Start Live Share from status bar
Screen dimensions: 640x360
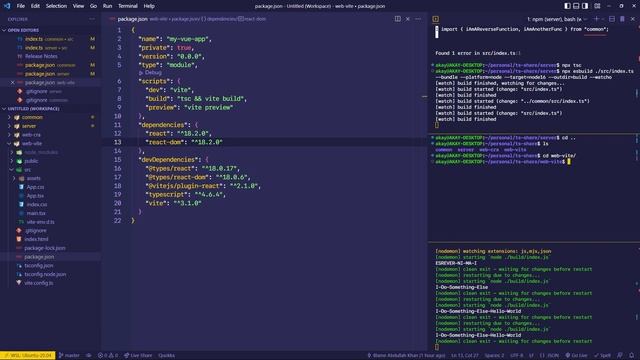point(138,356)
